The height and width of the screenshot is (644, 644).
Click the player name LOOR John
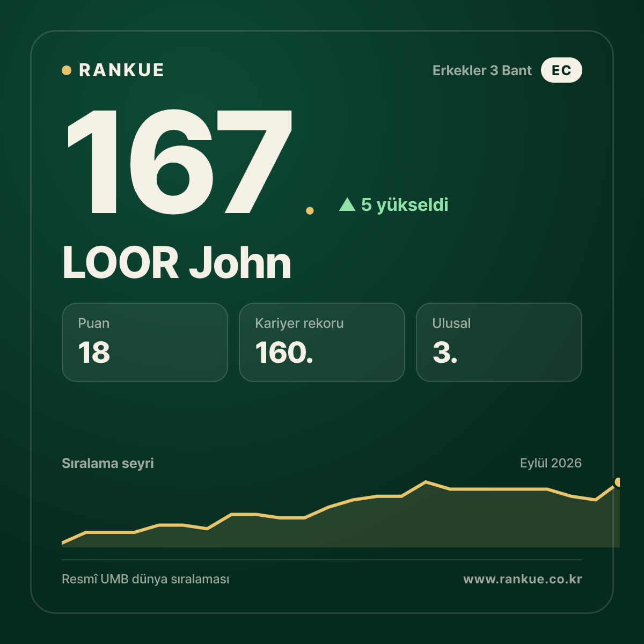177,263
